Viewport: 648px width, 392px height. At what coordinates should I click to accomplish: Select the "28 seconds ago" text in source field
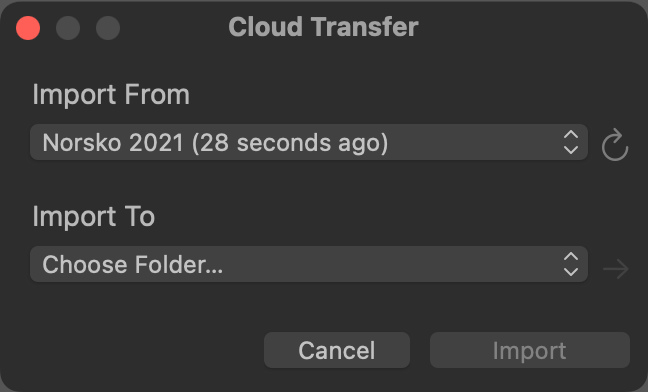pos(290,143)
